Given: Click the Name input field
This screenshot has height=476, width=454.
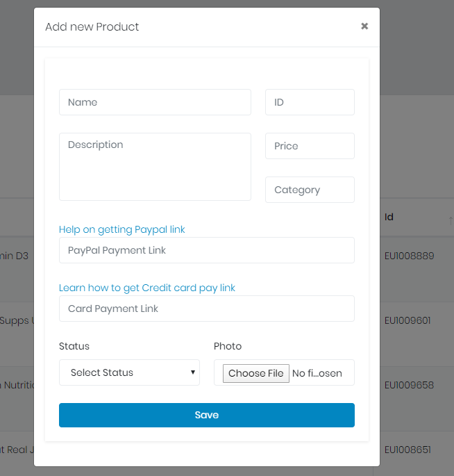Looking at the screenshot, I should pos(155,102).
